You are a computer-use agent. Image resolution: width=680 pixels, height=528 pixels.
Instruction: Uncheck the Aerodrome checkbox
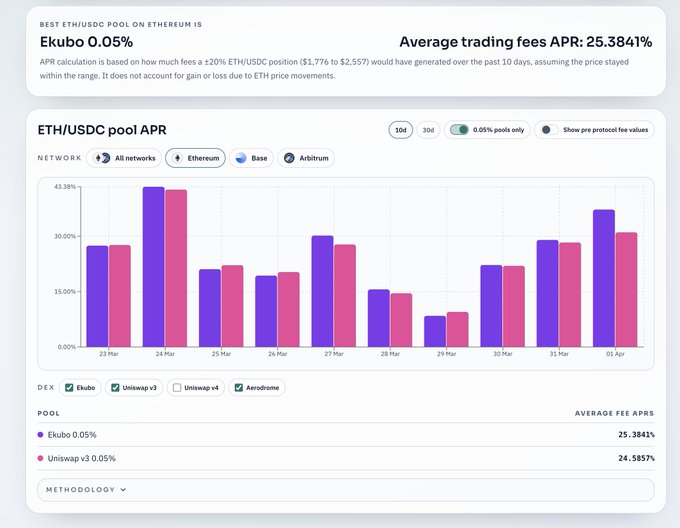pos(239,388)
